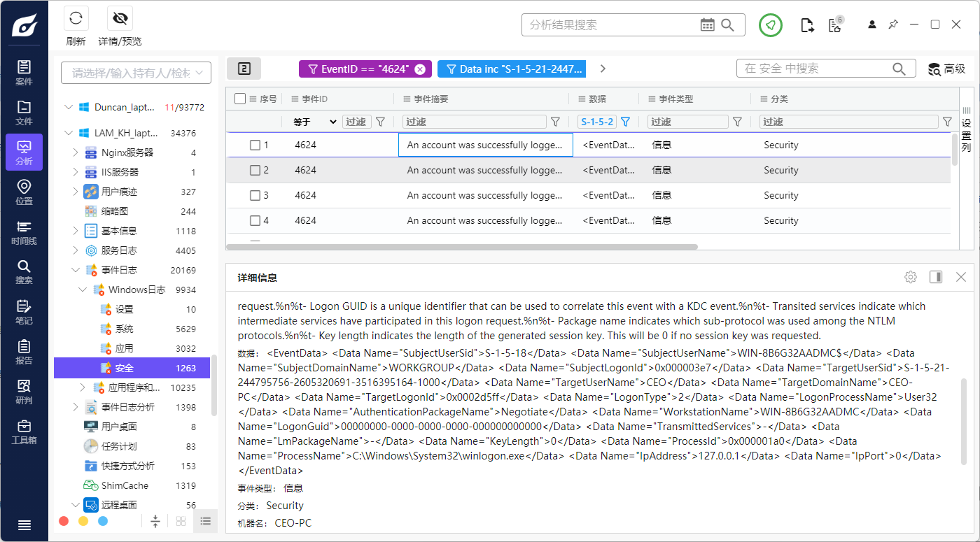Screen dimensions: 980x542
Task: Click the red dot at tree bottom
Action: 64,521
